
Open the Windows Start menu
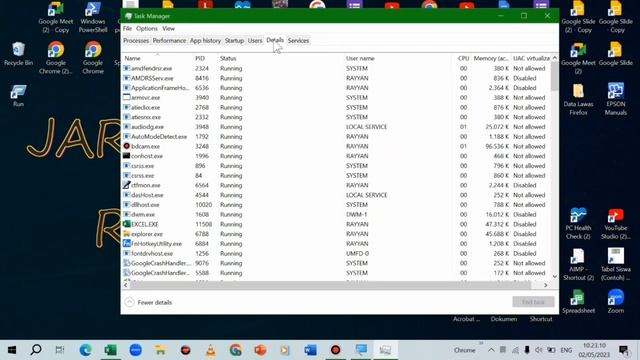click(x=12, y=350)
